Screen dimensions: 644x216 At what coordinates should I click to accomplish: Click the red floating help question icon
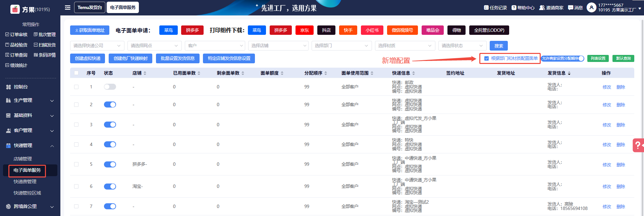(x=638, y=145)
